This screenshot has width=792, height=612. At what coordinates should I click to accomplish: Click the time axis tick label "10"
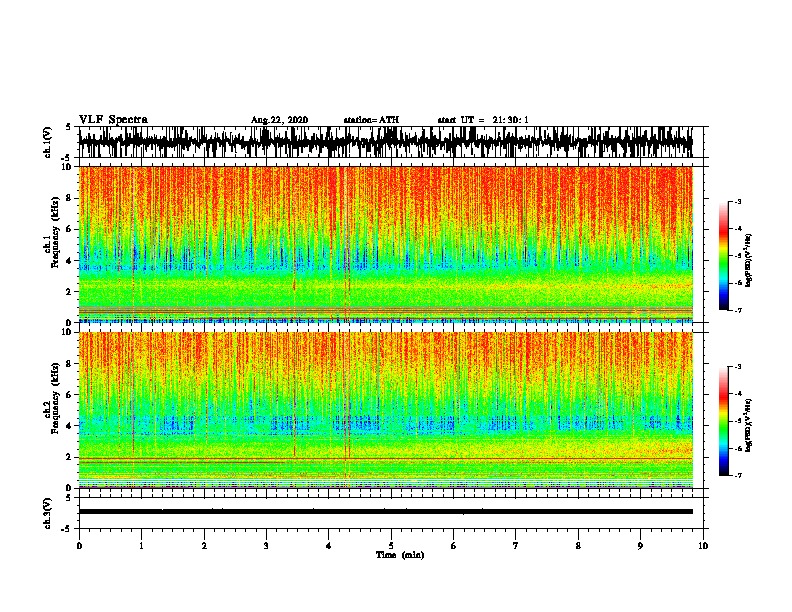tap(703, 546)
